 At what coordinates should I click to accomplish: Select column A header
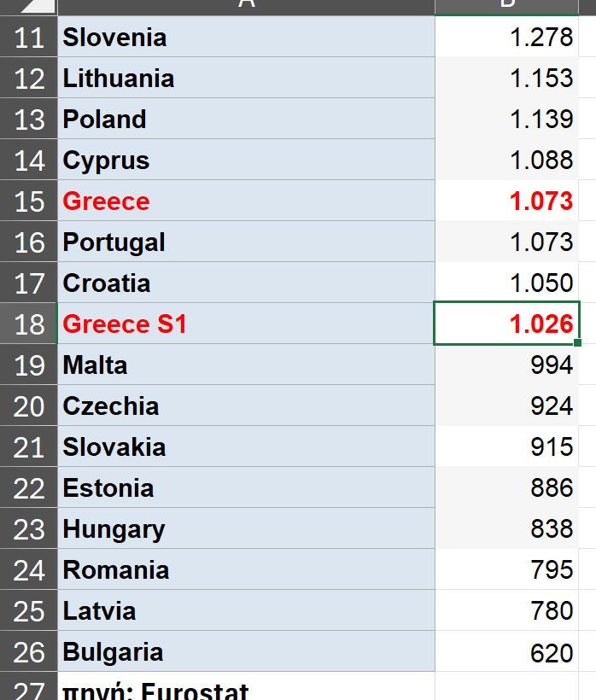coord(246,6)
